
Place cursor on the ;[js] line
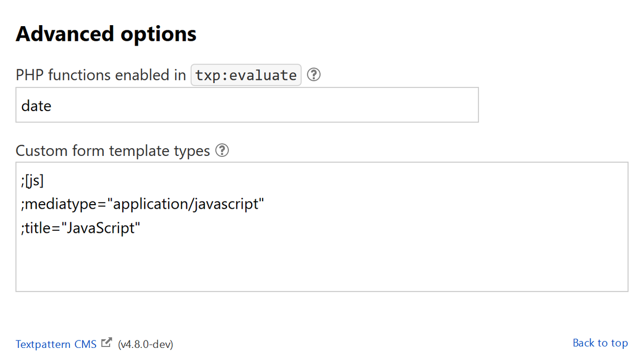[33, 180]
